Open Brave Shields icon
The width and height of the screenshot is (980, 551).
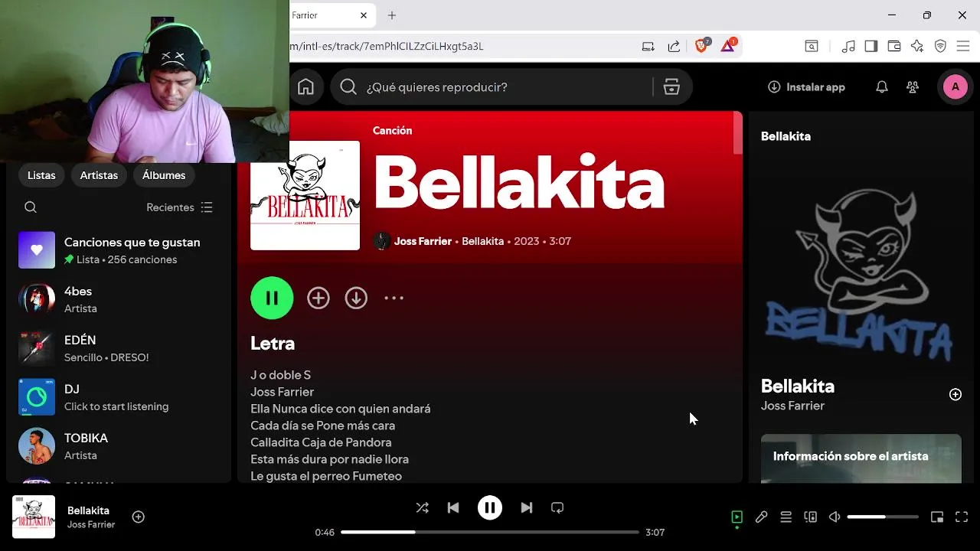click(701, 46)
